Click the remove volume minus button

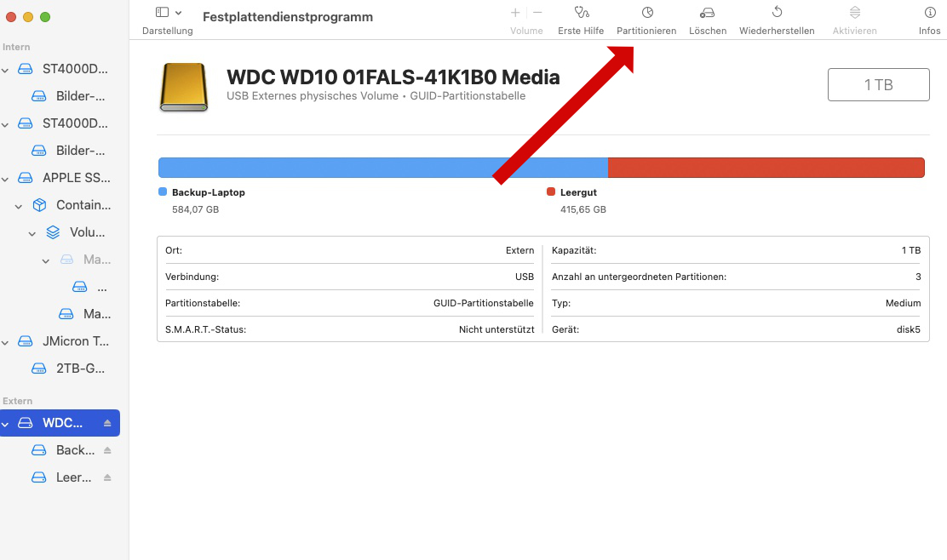537,13
